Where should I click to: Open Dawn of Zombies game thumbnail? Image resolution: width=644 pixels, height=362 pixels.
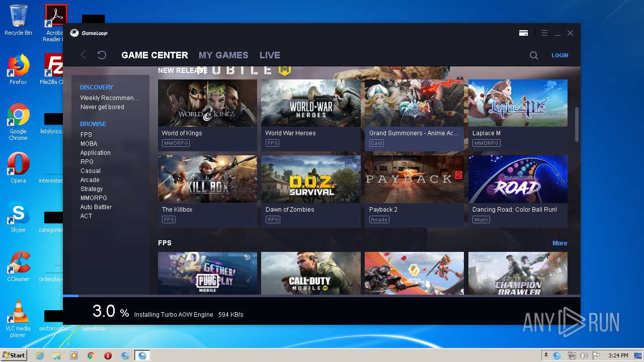tap(311, 179)
